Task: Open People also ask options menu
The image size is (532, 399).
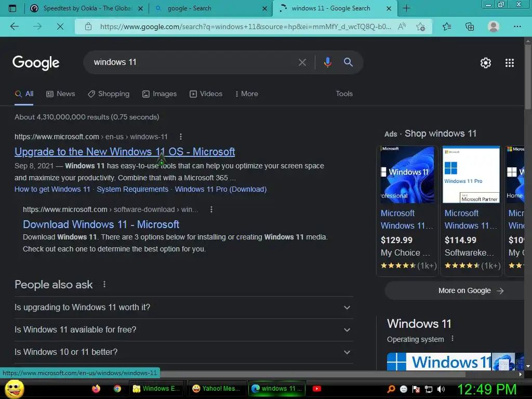Action: coord(104,284)
